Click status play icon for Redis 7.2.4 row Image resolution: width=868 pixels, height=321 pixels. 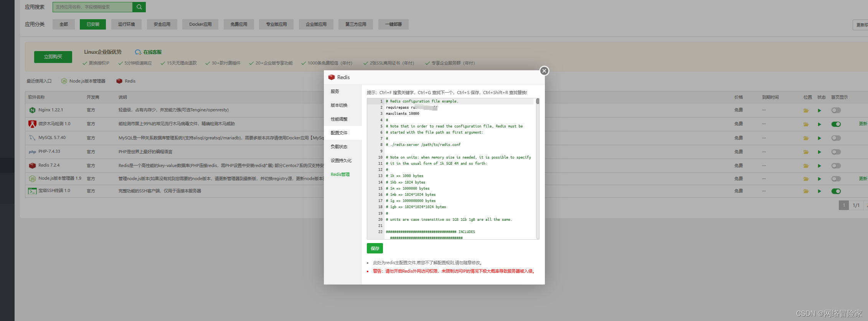[820, 166]
